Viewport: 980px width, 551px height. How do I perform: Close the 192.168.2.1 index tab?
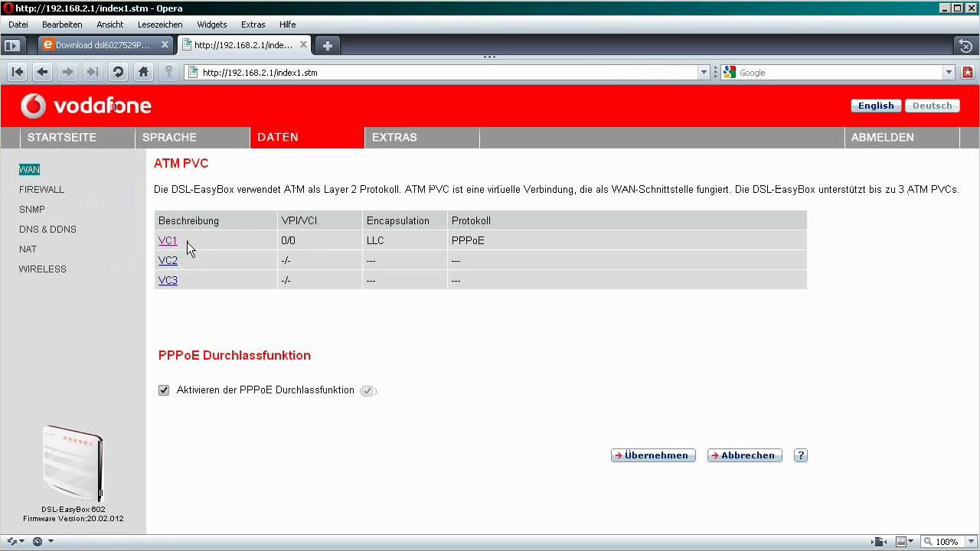(x=303, y=45)
